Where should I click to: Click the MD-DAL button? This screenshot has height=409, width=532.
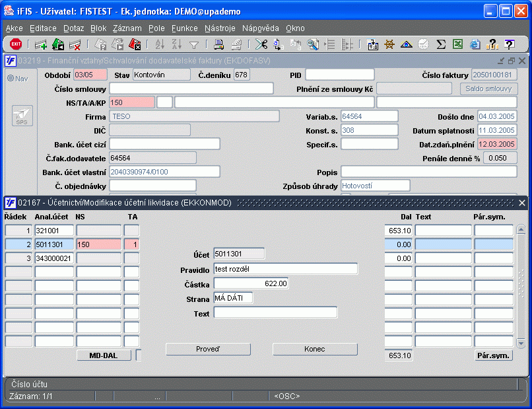pyautogui.click(x=104, y=355)
